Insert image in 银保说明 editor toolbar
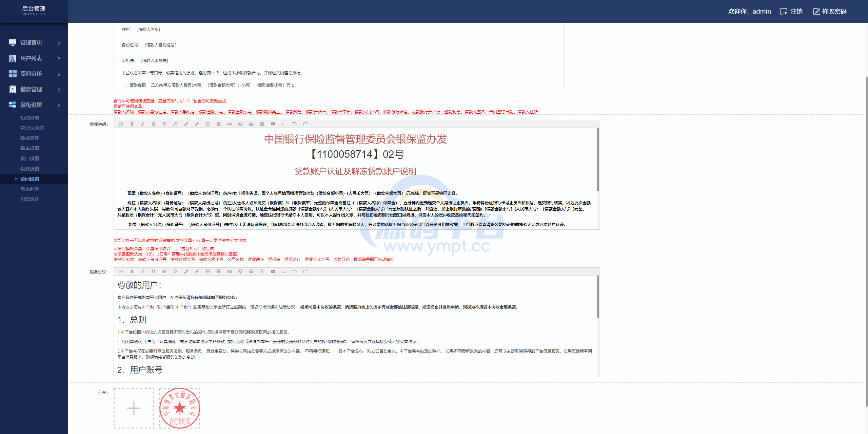This screenshot has width=868, height=434. pos(251,124)
